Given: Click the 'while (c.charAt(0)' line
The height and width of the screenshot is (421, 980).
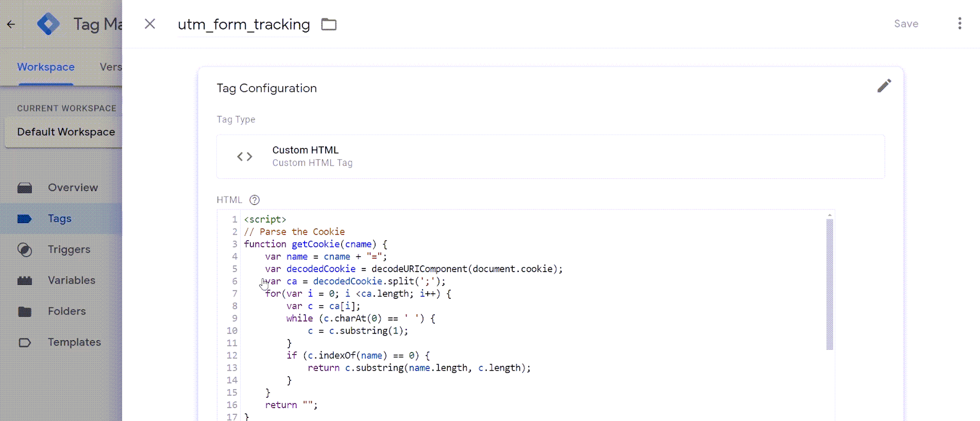Looking at the screenshot, I should (x=361, y=319).
